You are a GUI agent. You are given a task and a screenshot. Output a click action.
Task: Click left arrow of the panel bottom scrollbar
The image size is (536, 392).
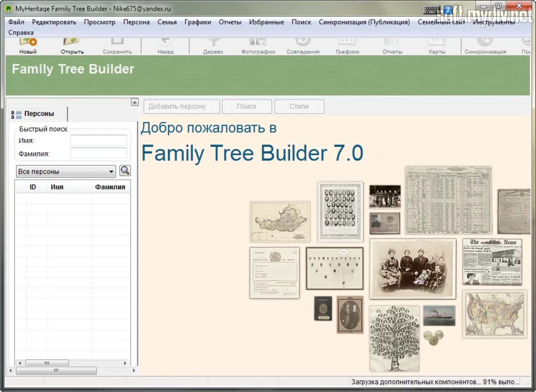click(x=11, y=371)
